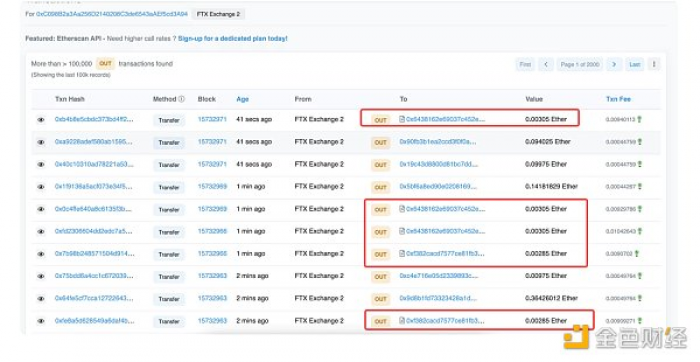Viewport: 700px width, 362px height.
Task: Open transaction hash 0x7b98b248571504d914...
Action: click(94, 253)
